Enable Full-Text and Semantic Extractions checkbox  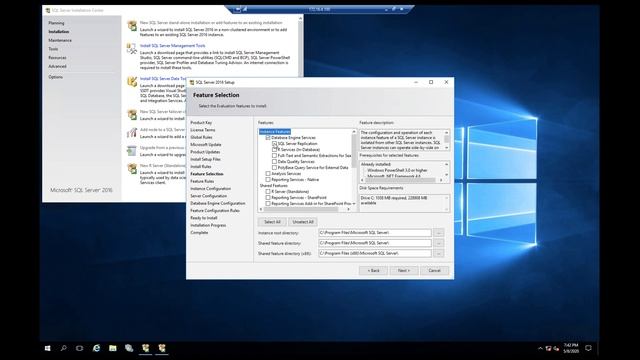[274, 156]
